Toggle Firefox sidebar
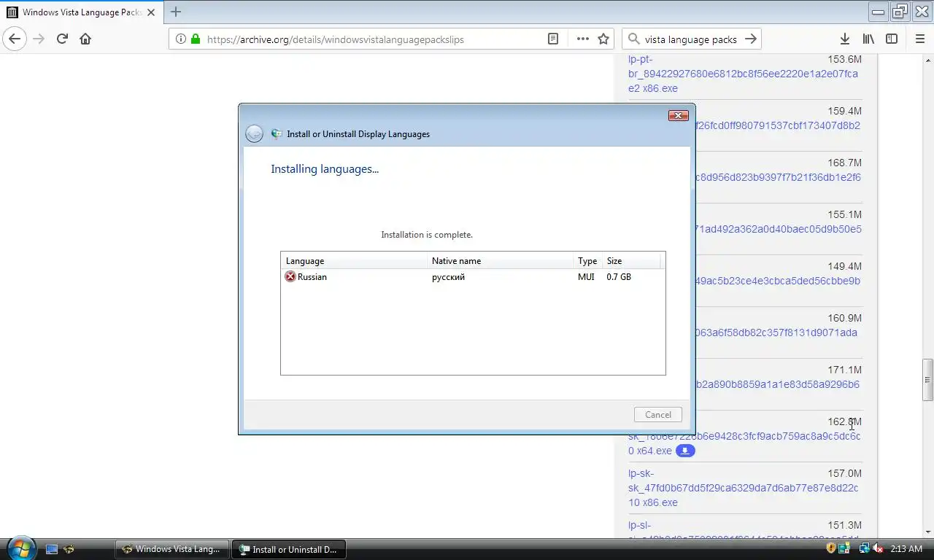The width and height of the screenshot is (934, 560). (892, 39)
